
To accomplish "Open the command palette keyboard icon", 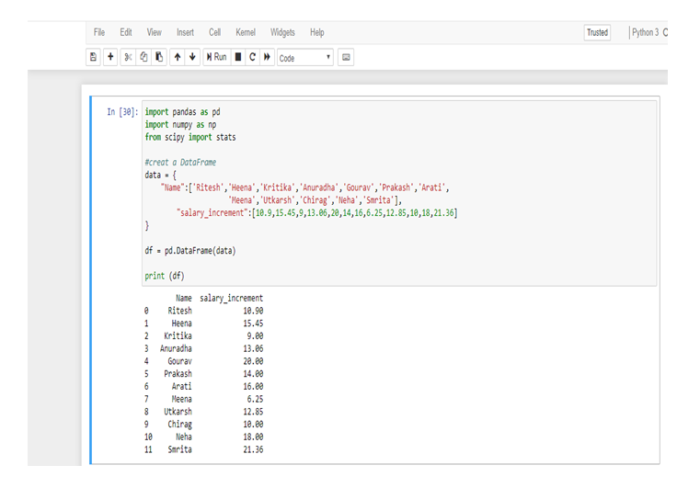I will 346,58.
